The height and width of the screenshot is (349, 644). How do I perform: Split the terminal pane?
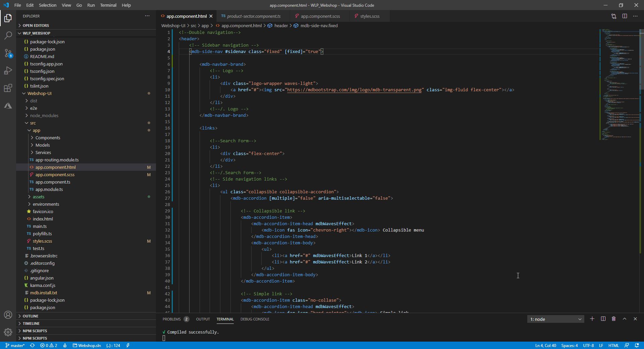(603, 319)
